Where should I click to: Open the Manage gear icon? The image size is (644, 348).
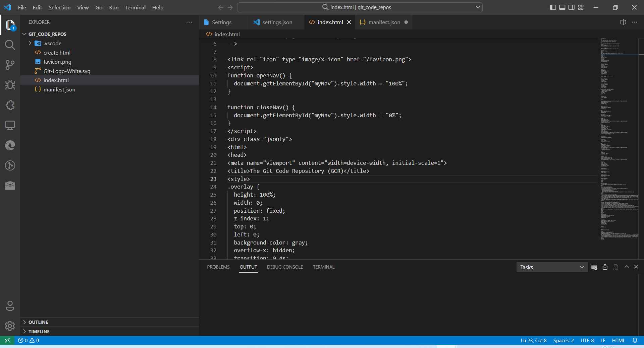tap(10, 326)
